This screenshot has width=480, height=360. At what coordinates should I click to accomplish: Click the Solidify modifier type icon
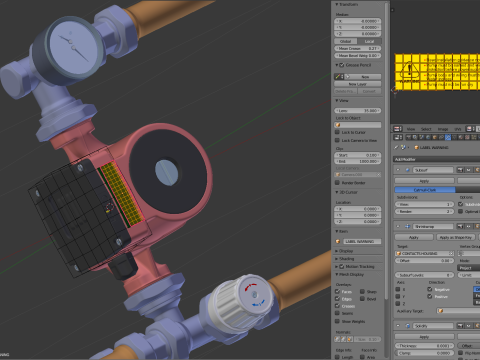407,326
